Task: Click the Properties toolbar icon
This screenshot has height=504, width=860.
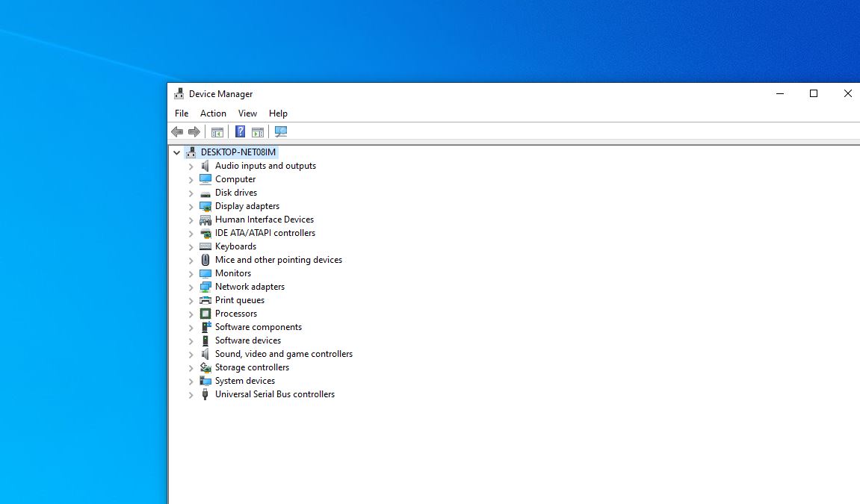Action: tap(257, 131)
